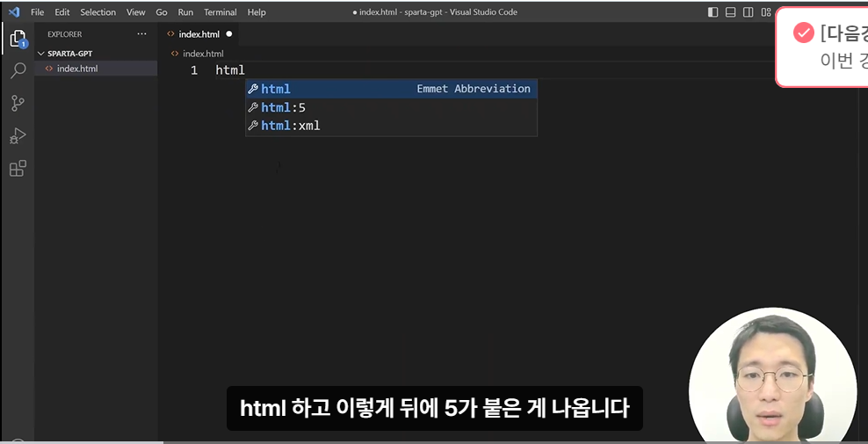
Task: Click the EXPLORER panel title
Action: point(64,34)
